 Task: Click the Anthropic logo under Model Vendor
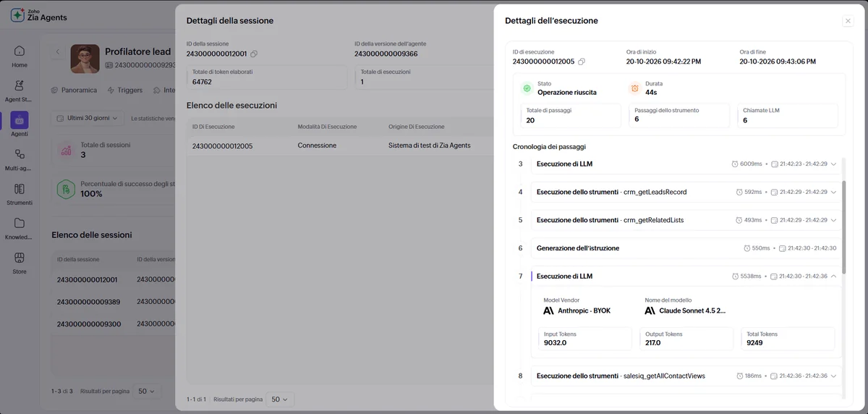549,310
